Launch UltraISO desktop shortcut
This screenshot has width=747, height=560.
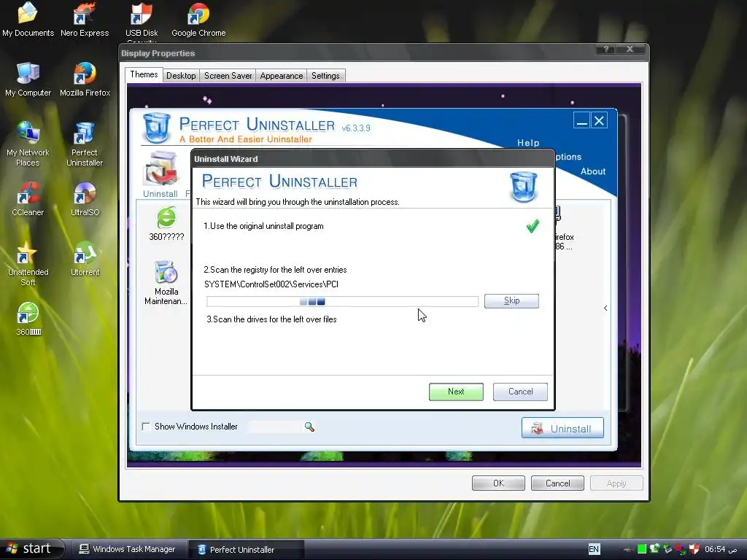tap(85, 199)
